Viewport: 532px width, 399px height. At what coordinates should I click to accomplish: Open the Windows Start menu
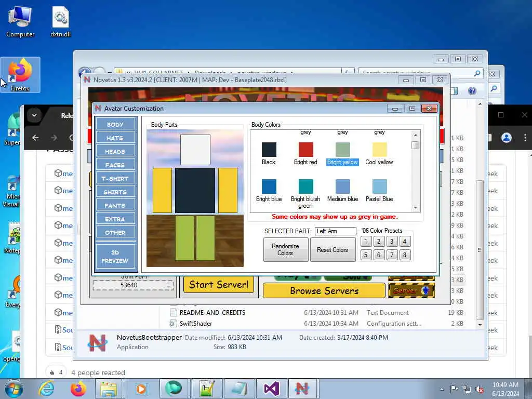pos(14,389)
